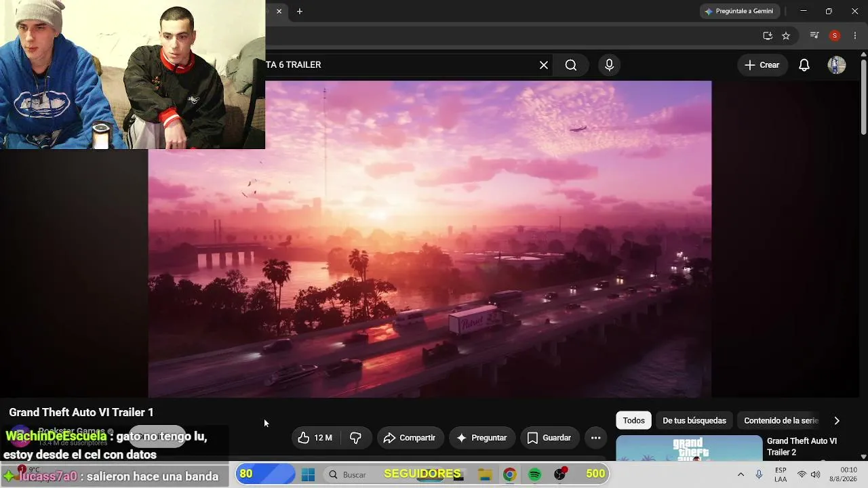Click the Crear button

[x=762, y=65]
